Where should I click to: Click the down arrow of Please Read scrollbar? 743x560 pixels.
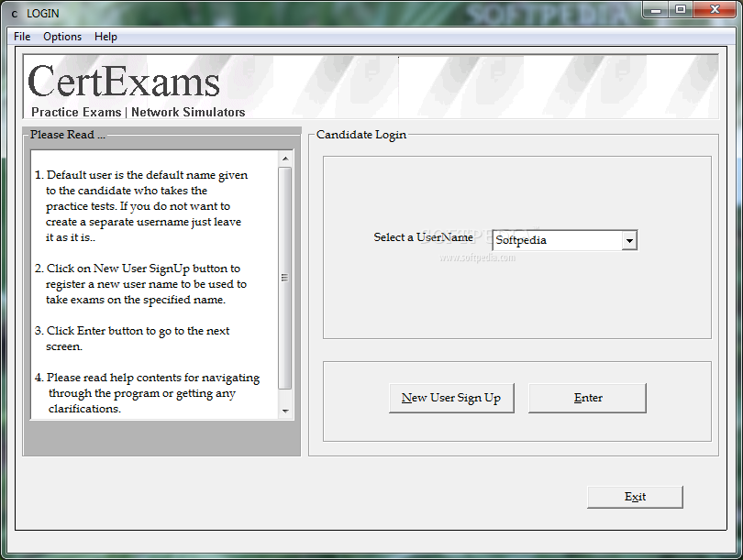[x=285, y=411]
